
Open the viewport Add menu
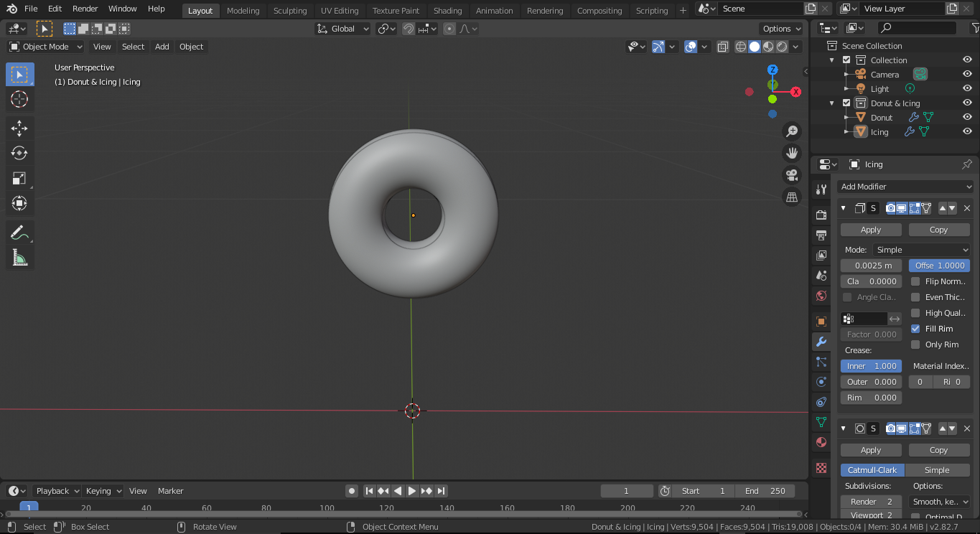point(162,47)
